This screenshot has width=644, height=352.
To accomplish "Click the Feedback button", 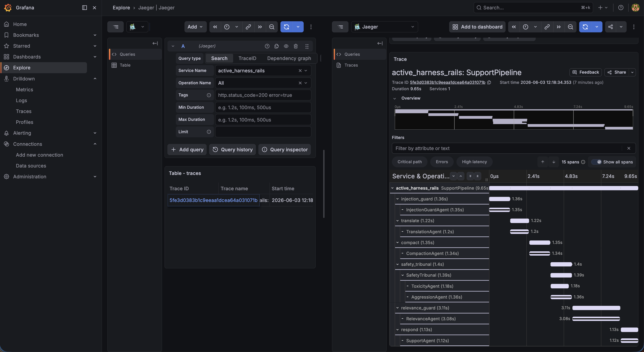I will [585, 72].
